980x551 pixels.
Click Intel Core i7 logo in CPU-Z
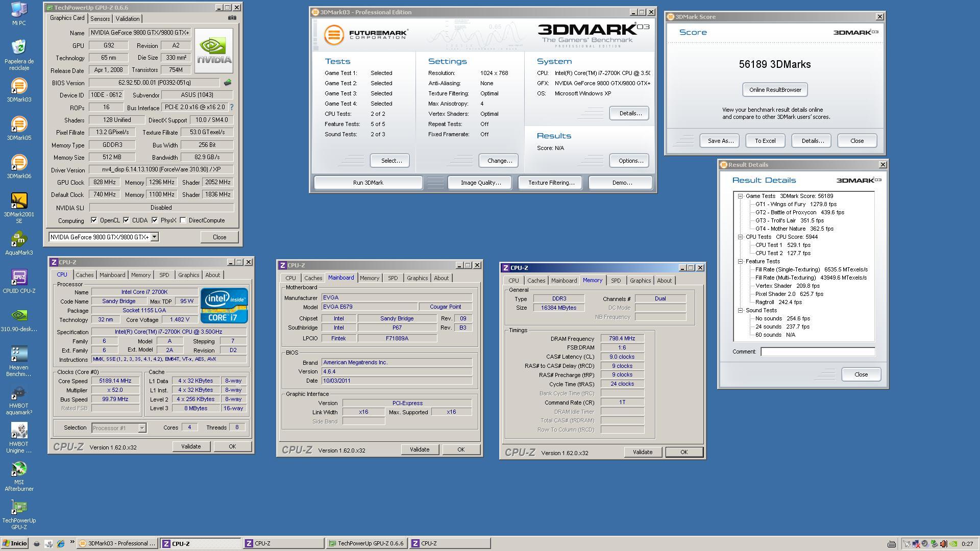224,305
